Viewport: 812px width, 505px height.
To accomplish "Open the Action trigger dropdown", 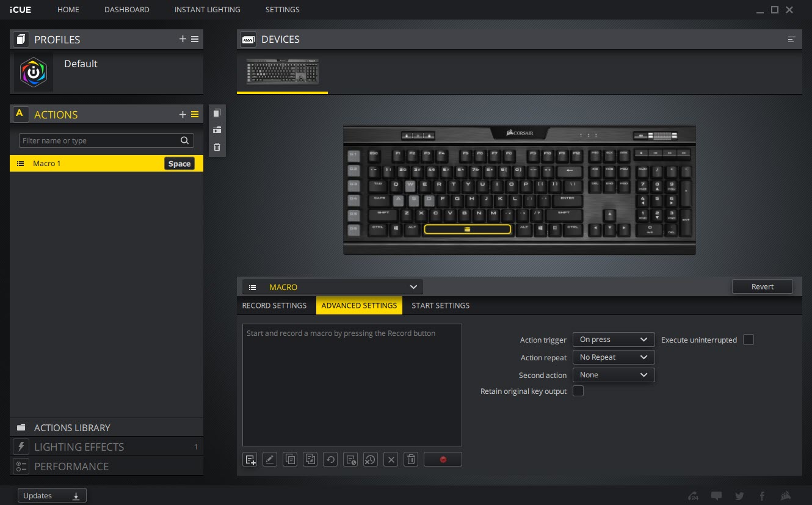I will tap(614, 340).
